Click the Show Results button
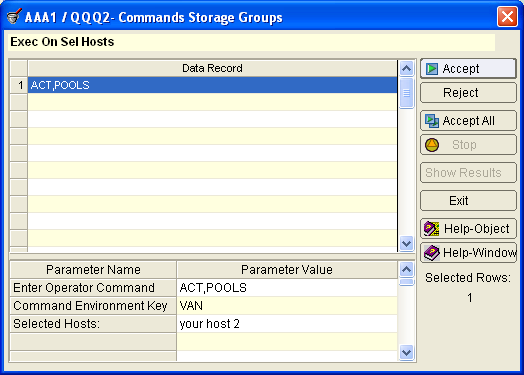This screenshot has height=375, width=524. (468, 173)
